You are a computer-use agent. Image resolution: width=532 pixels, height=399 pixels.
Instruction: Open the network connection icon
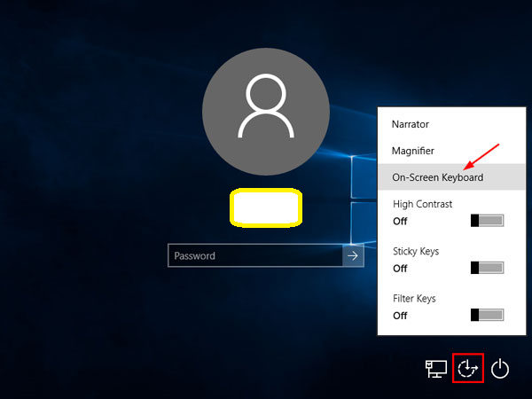click(436, 369)
